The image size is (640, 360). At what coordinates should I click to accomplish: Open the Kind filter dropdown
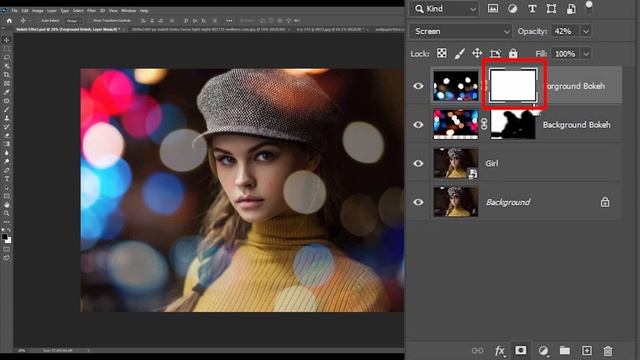tap(444, 9)
